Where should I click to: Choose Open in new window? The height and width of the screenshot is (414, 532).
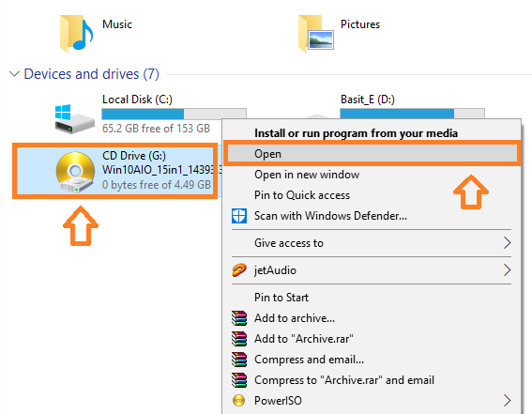pyautogui.click(x=307, y=175)
